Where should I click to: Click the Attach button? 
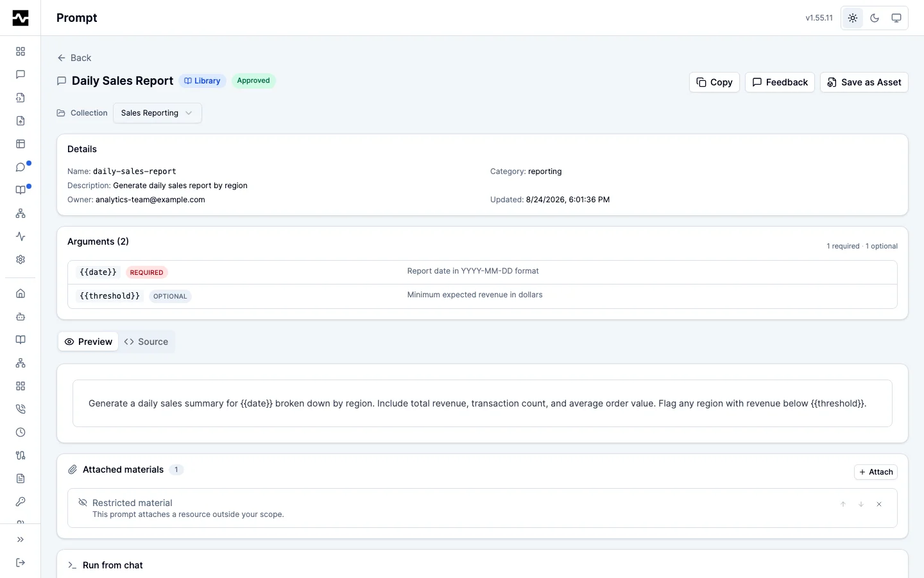point(876,472)
